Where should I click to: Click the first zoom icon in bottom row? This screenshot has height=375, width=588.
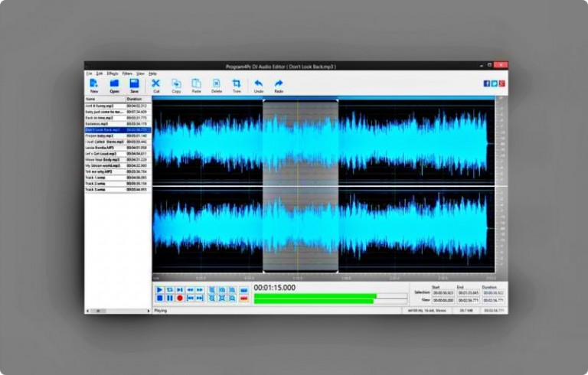(212, 298)
